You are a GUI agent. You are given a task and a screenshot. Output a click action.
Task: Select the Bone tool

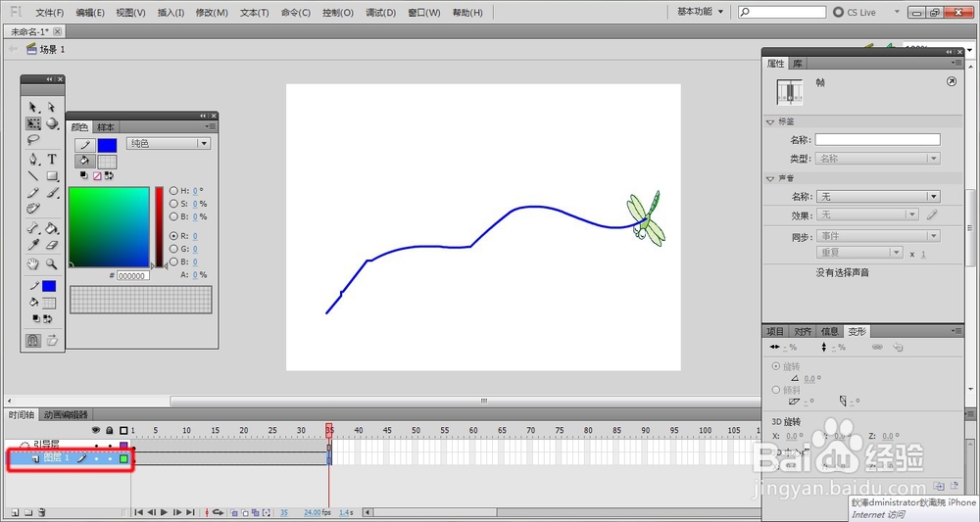tap(33, 228)
